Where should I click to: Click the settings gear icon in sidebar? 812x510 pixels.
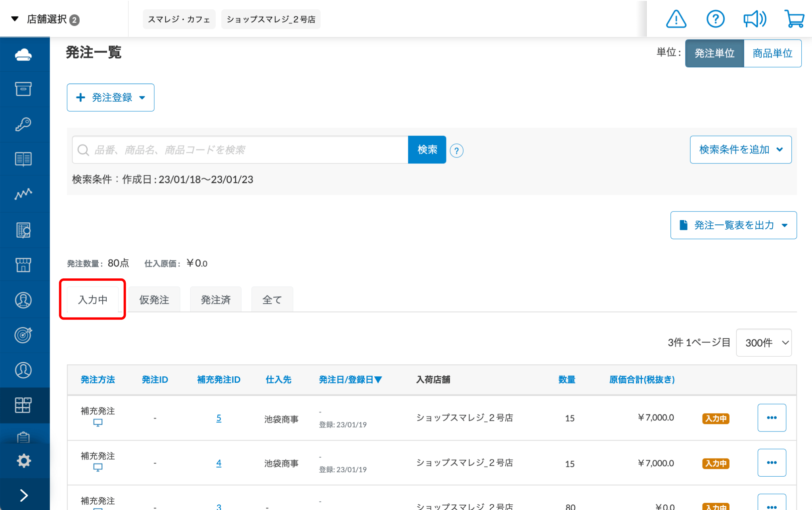point(23,460)
